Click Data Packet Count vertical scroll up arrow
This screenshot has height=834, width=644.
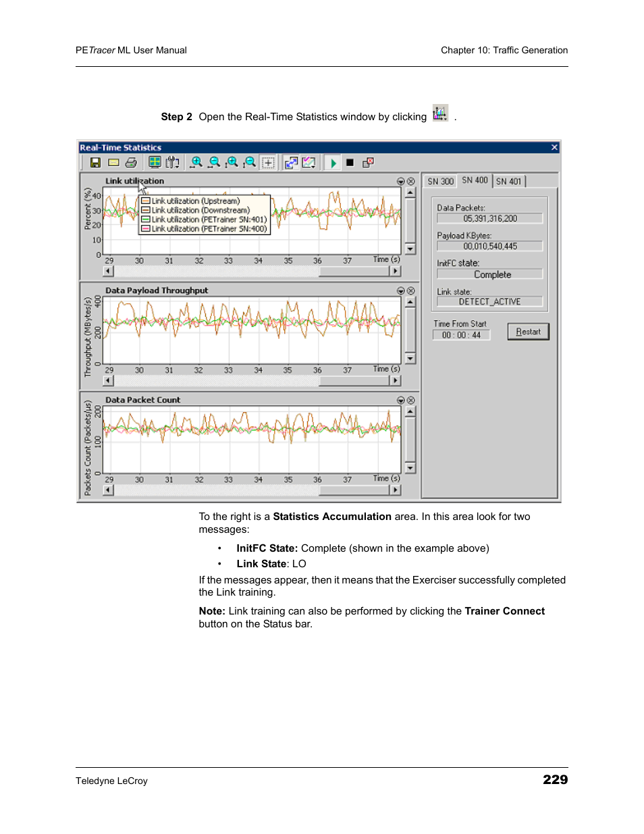(x=410, y=412)
